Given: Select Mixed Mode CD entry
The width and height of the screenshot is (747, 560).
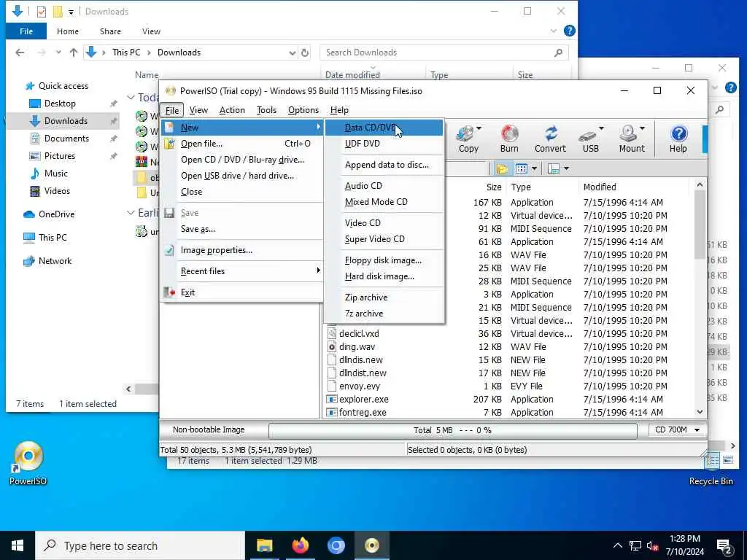Looking at the screenshot, I should point(384,202).
